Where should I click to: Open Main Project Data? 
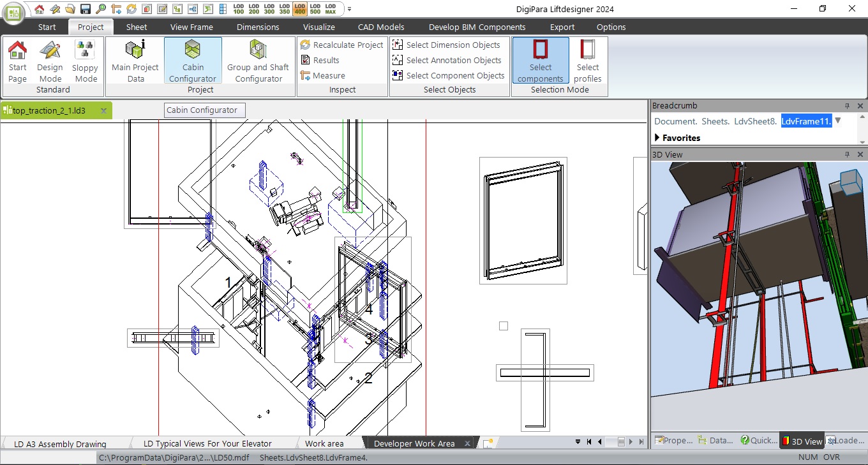tap(135, 61)
